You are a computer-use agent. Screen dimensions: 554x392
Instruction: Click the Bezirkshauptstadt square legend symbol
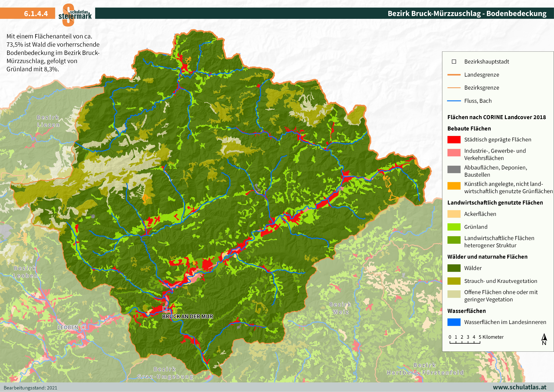pos(454,62)
